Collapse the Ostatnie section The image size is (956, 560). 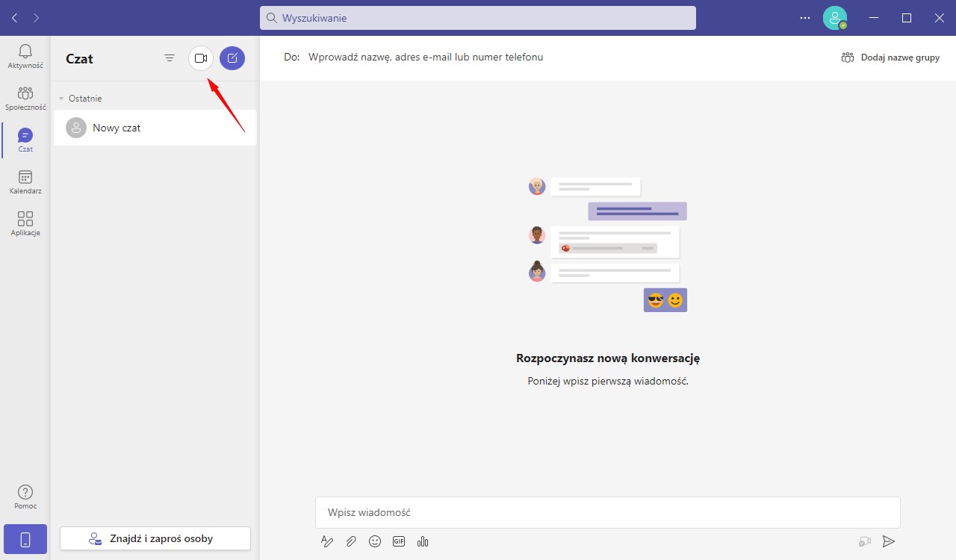pyautogui.click(x=80, y=99)
